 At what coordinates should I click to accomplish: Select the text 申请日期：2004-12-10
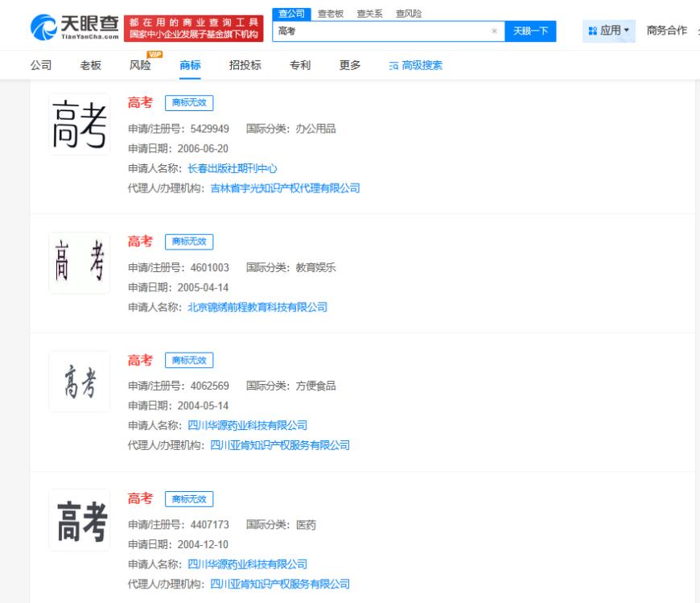point(178,544)
